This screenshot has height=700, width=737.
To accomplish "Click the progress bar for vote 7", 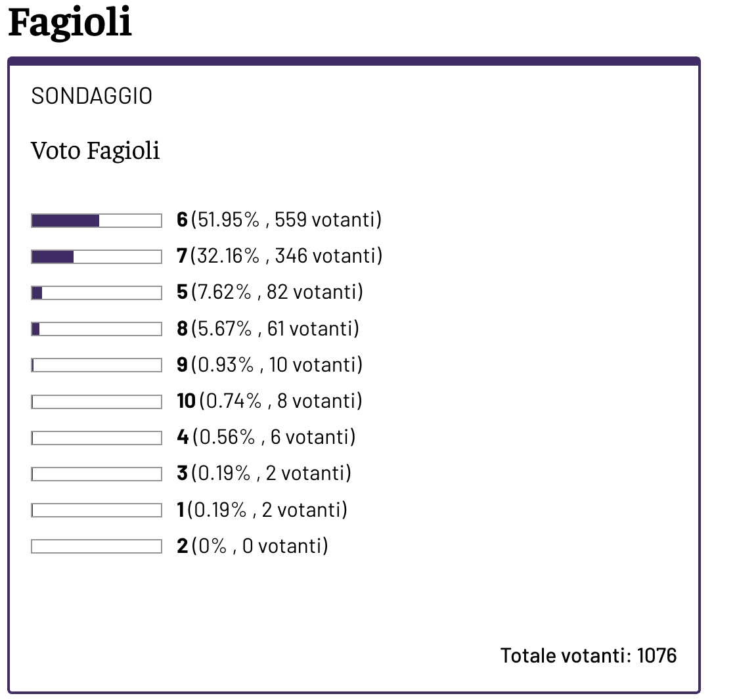I will tap(97, 257).
